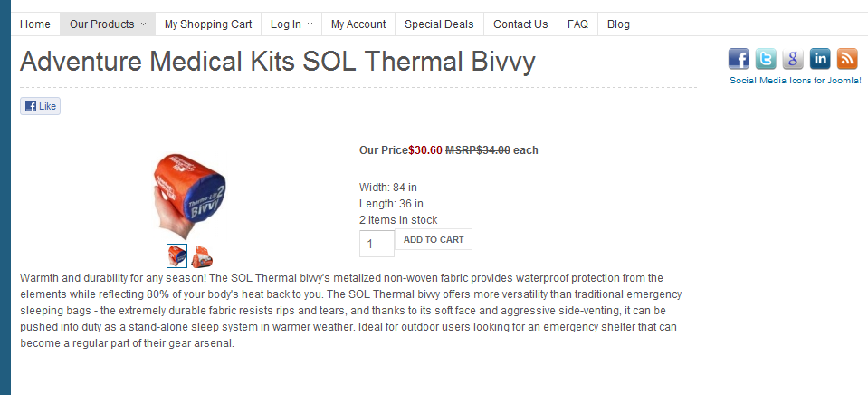Open the My Account menu item
This screenshot has width=868, height=395.
tap(358, 24)
